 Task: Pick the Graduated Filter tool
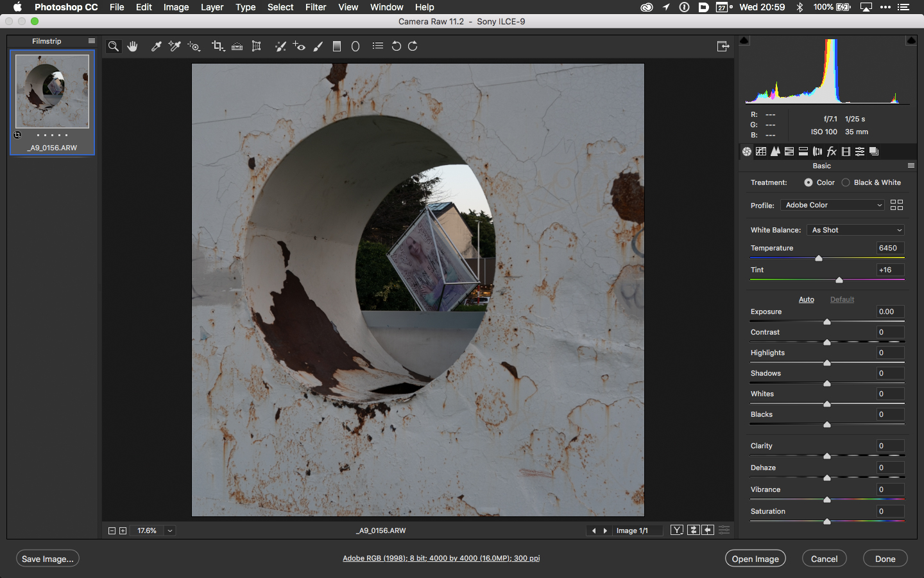pyautogui.click(x=337, y=46)
